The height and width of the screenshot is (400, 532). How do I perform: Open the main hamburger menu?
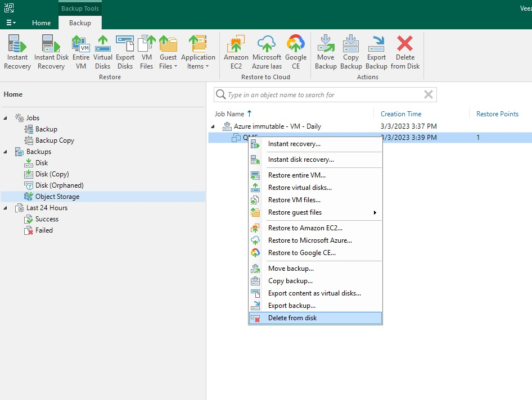11,22
